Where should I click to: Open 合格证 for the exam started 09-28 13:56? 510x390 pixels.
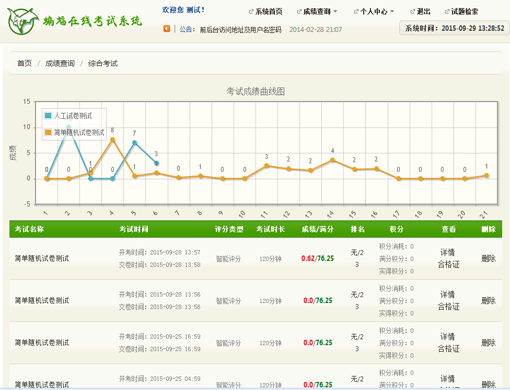click(449, 306)
